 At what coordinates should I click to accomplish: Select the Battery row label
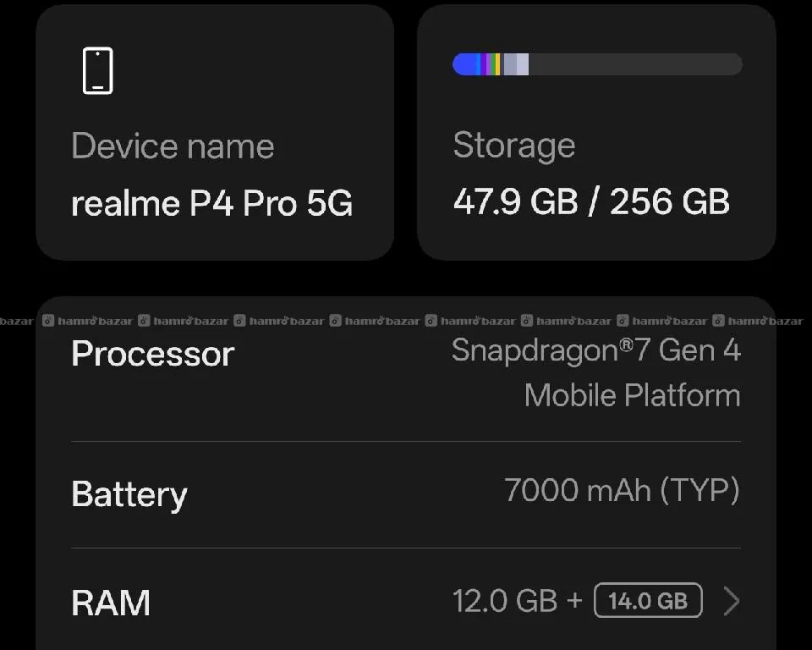129,494
